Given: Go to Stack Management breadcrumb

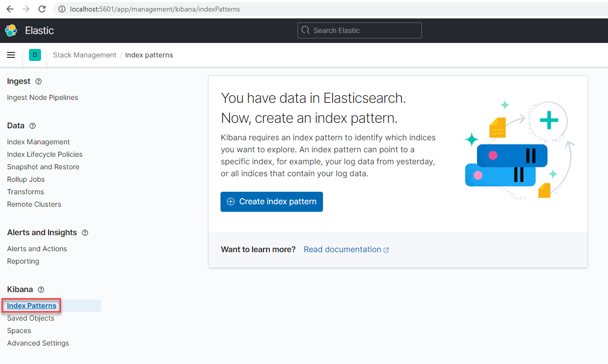Looking at the screenshot, I should tap(84, 55).
